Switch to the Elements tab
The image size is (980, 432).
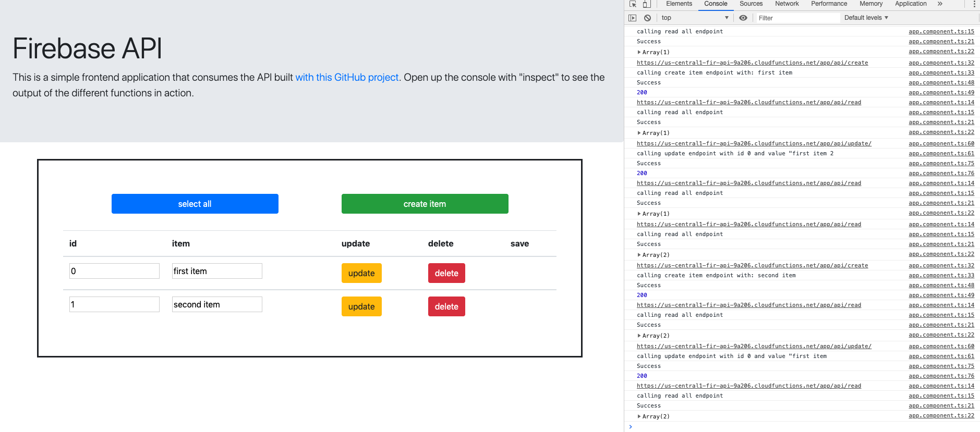(x=679, y=4)
